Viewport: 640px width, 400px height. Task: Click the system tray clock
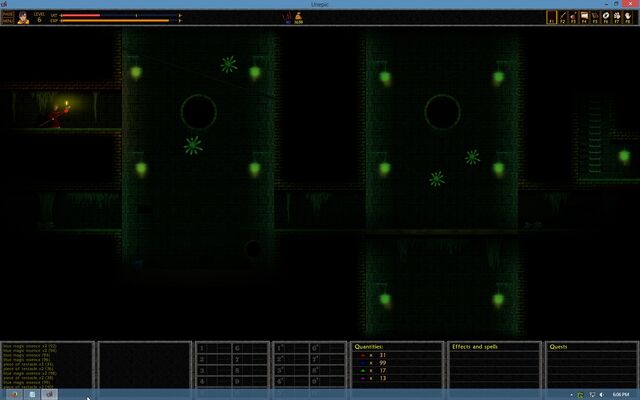[620, 395]
